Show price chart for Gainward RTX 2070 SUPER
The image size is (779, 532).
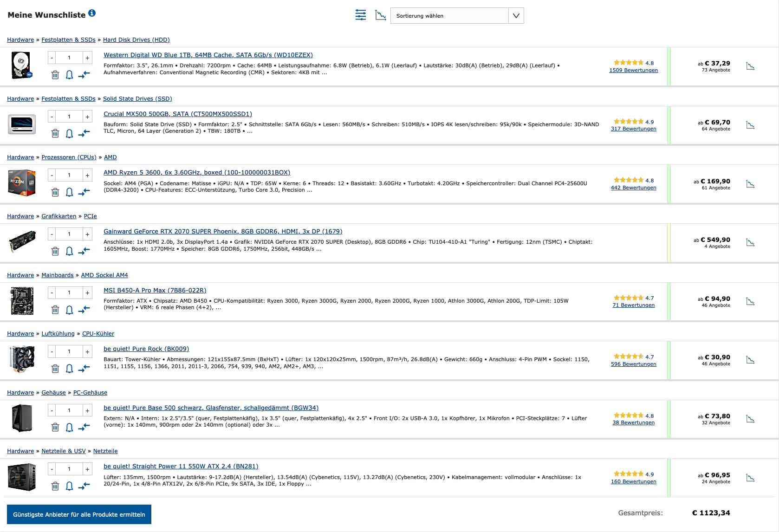pyautogui.click(x=750, y=242)
